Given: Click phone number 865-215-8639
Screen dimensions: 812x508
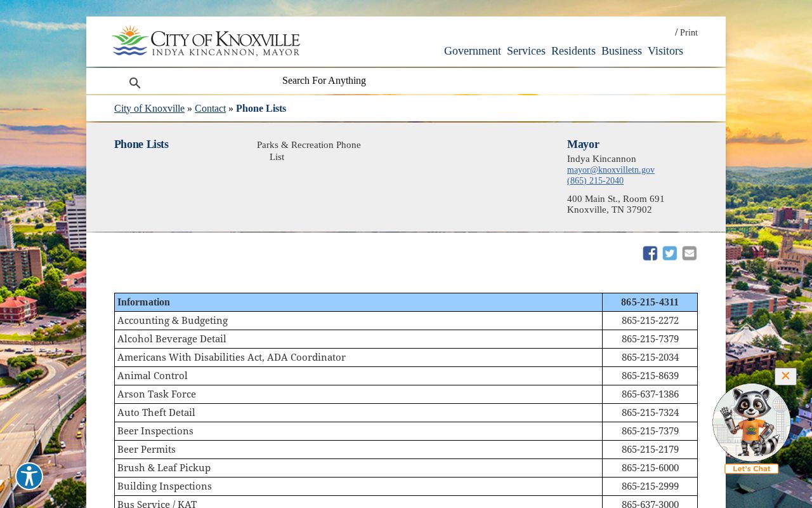Looking at the screenshot, I should coord(650,376).
